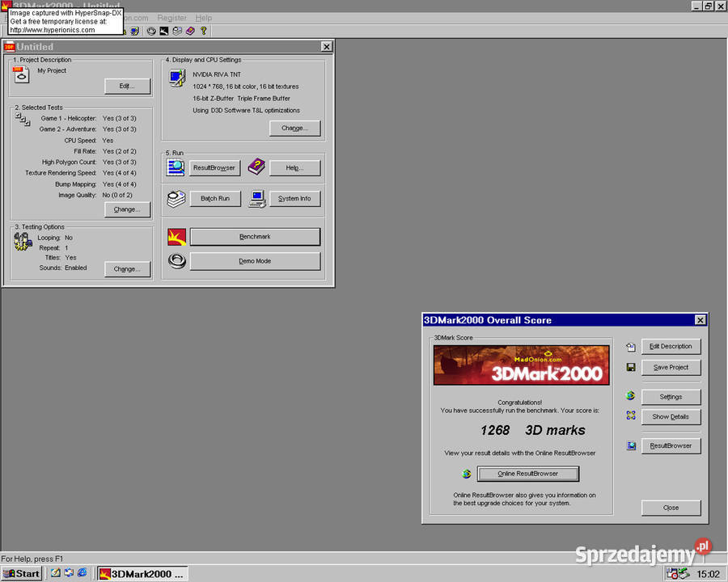Click the 'Game 1 - Helicopter:' row label
Viewport: 728px width, 582px height.
(x=69, y=118)
